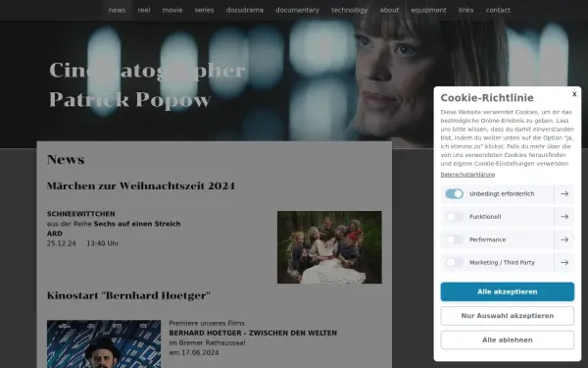Select the SCHNEEWITTCHEN title text
The width and height of the screenshot is (588, 368).
(81, 214)
